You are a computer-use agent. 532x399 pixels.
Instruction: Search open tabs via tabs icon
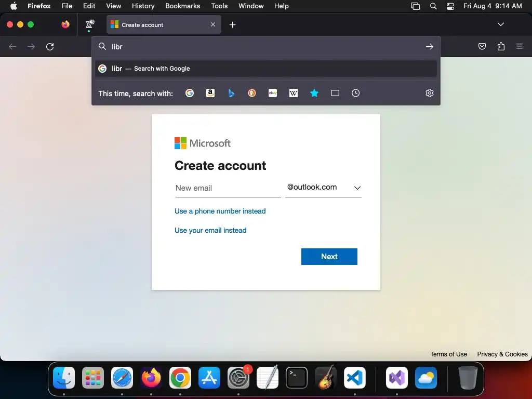click(x=335, y=93)
